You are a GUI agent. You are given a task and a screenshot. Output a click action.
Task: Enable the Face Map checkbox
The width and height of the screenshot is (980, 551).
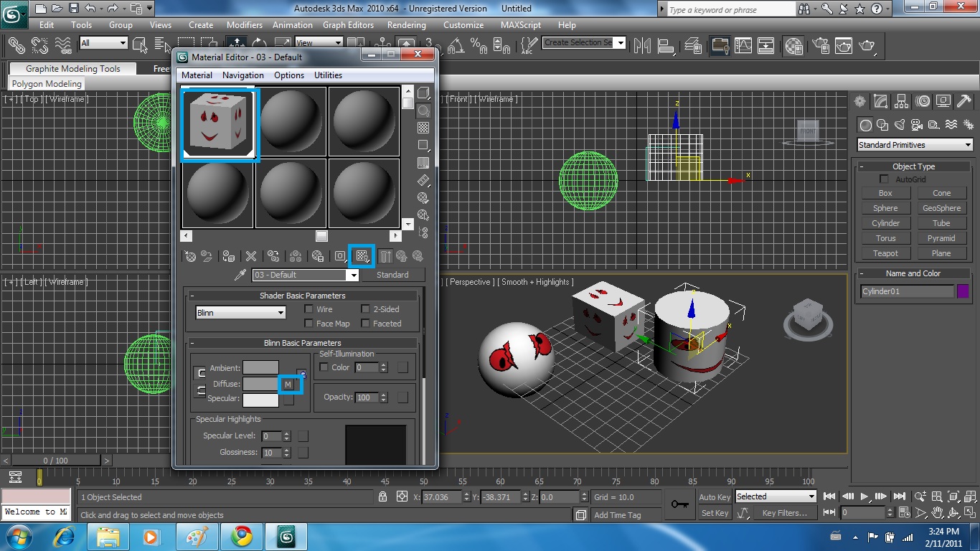(x=308, y=324)
